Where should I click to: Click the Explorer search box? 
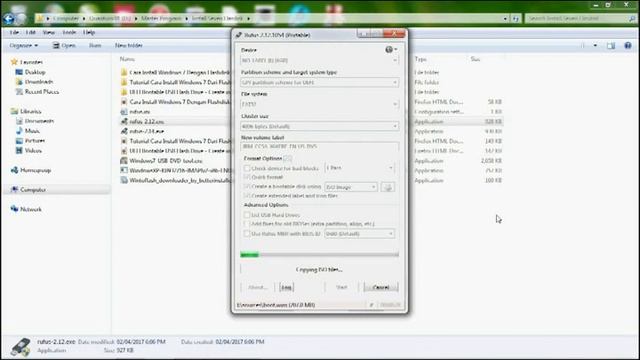(580, 18)
